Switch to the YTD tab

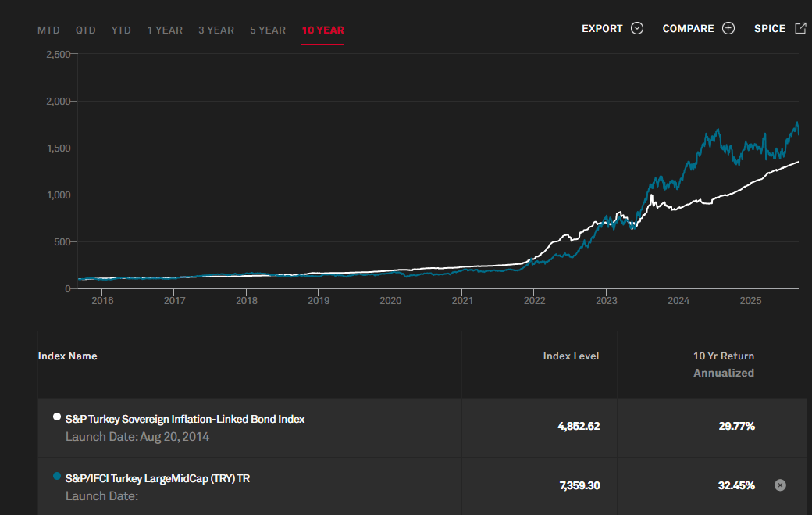tap(121, 30)
